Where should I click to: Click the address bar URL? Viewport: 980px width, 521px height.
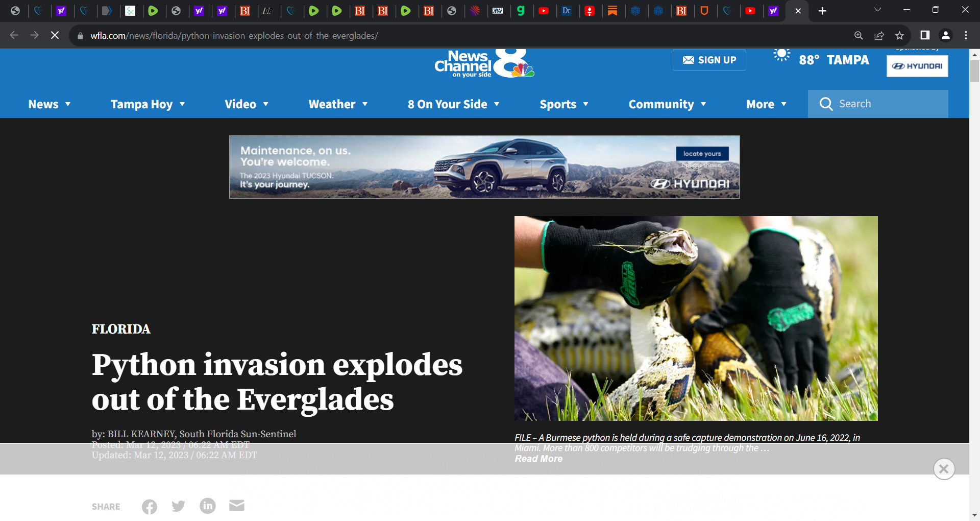pyautogui.click(x=234, y=36)
